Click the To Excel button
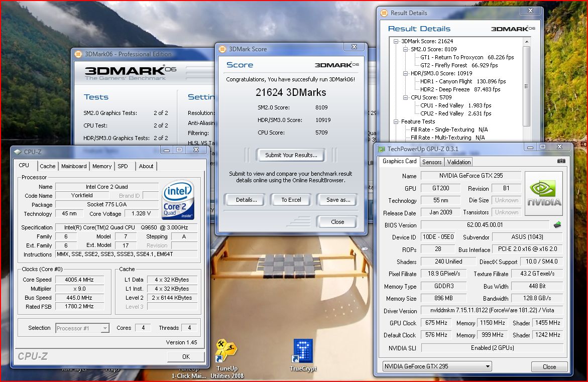Image resolution: width=588 pixels, height=382 pixels. pyautogui.click(x=291, y=200)
